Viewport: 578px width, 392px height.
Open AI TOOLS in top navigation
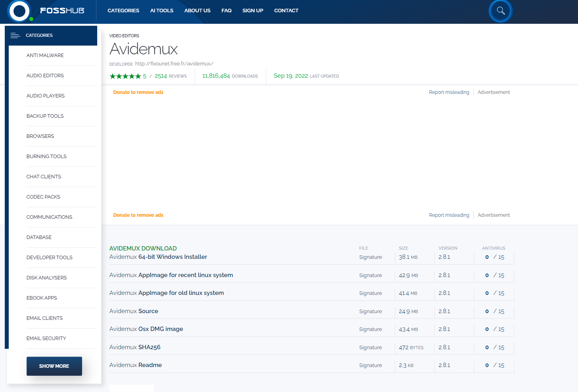click(162, 11)
